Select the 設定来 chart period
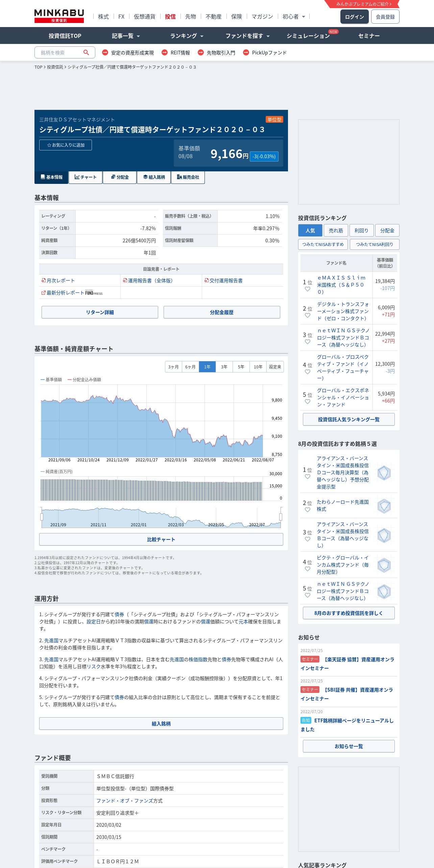Image resolution: width=434 pixels, height=868 pixels. (275, 367)
